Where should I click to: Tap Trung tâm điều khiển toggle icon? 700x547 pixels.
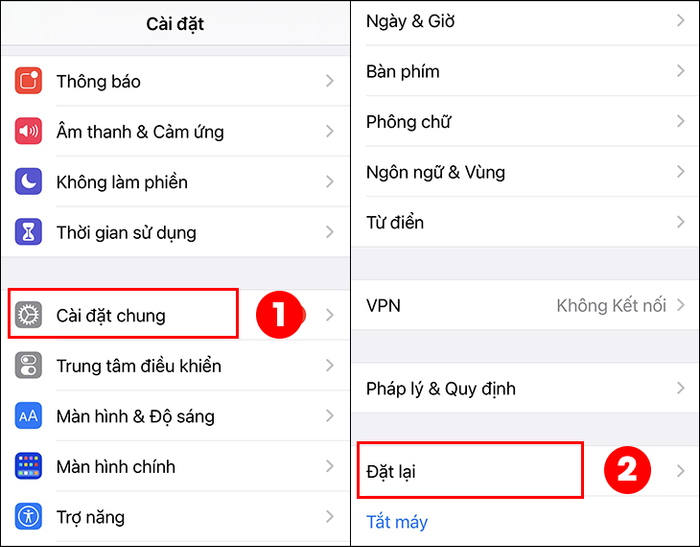(x=28, y=366)
